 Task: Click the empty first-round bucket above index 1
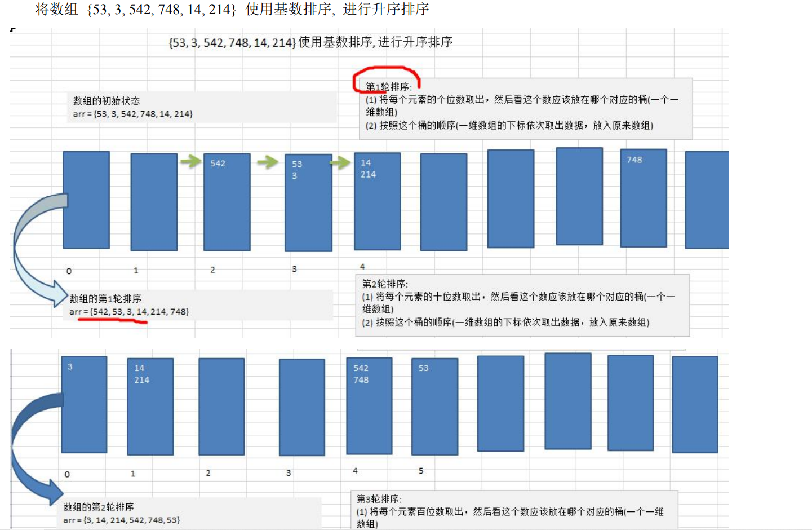(154, 202)
